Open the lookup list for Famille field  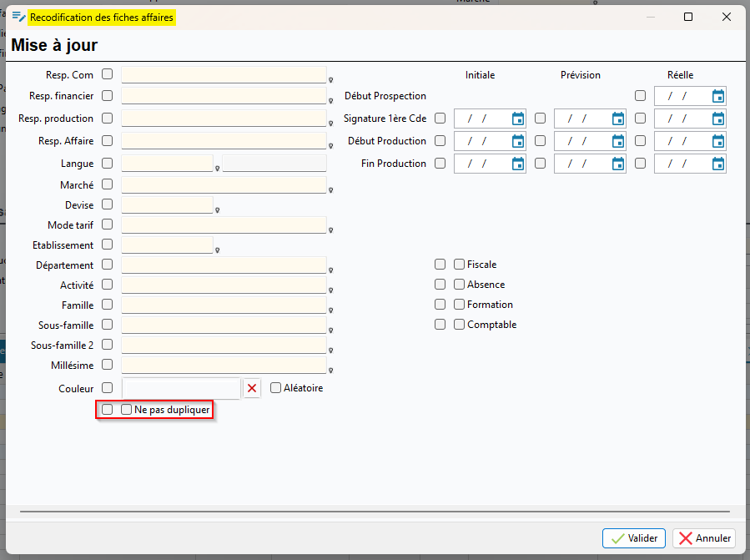(x=331, y=310)
